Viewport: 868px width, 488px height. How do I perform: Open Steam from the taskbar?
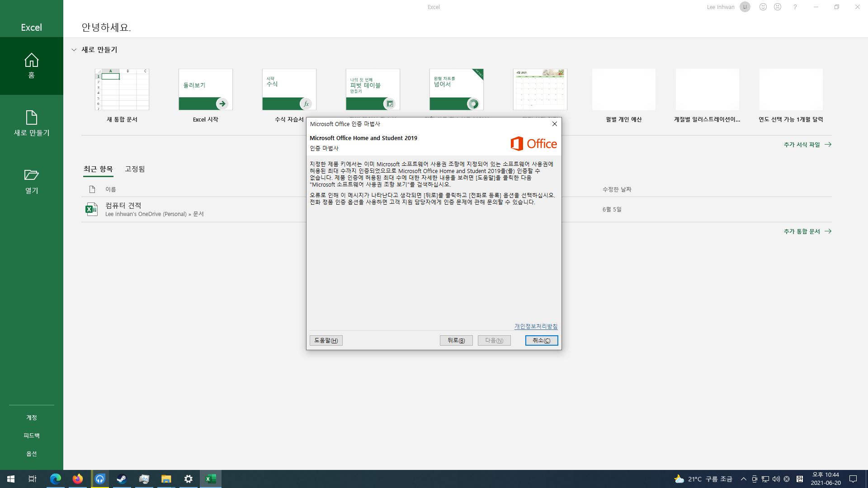tap(122, 479)
